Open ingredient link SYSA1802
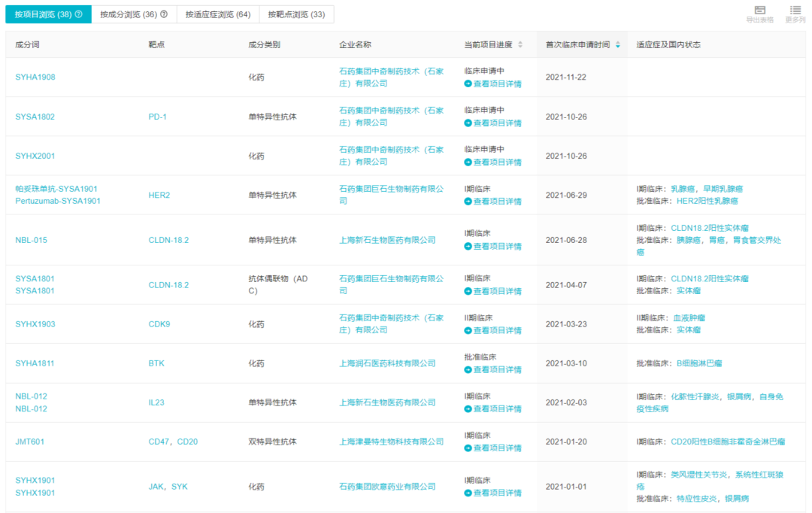Viewport: 812px width, 513px height. tap(35, 117)
